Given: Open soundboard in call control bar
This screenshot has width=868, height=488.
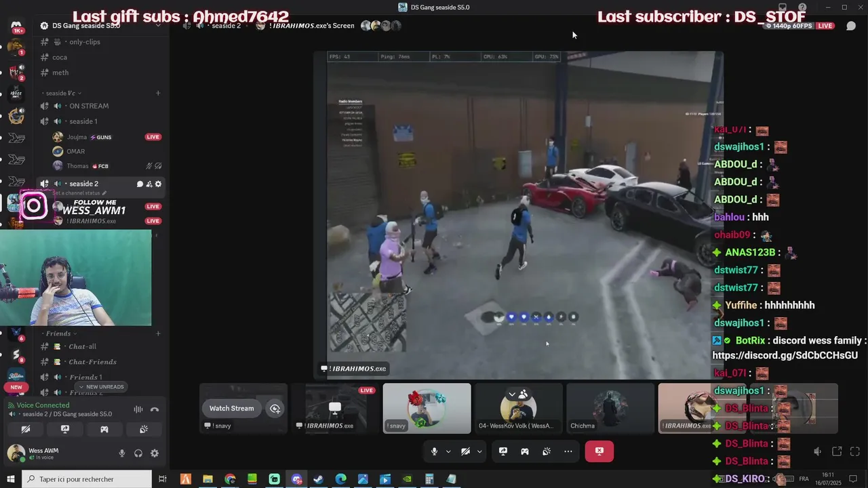Looking at the screenshot, I should [x=547, y=451].
